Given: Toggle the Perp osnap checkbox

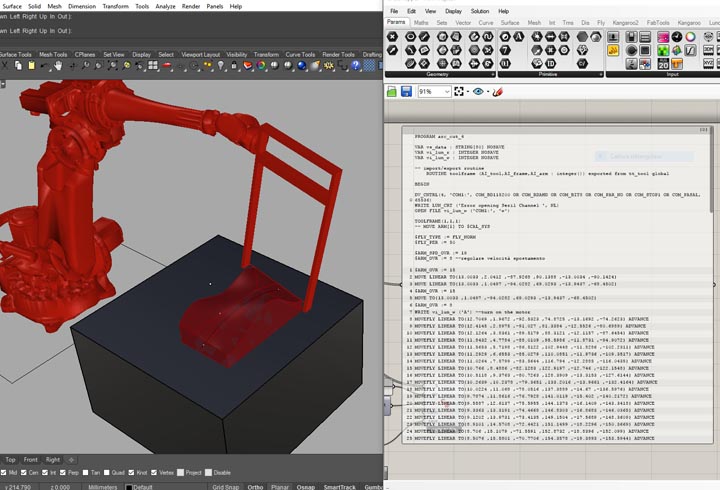Looking at the screenshot, I should pyautogui.click(x=63, y=473).
